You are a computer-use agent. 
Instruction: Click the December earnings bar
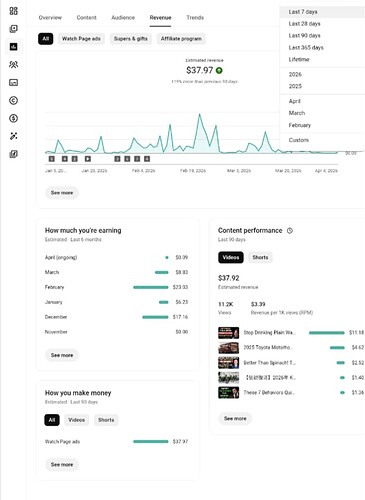(155, 317)
